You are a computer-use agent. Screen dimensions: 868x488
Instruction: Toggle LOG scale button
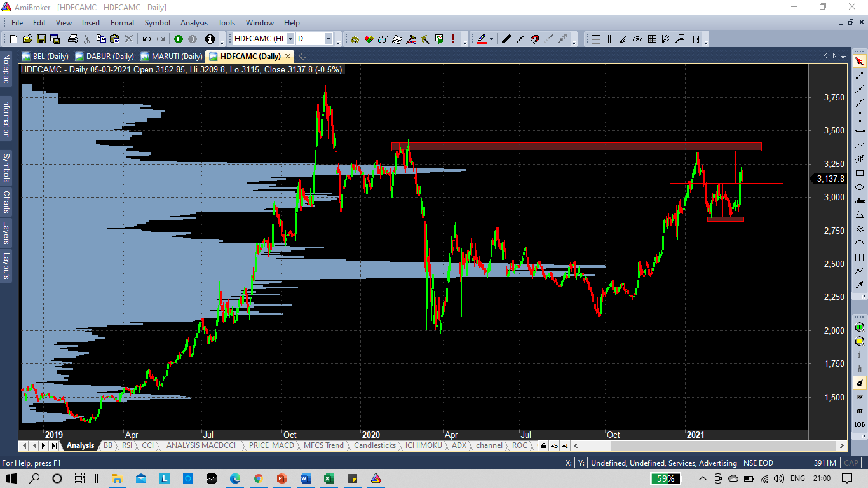[x=859, y=424]
